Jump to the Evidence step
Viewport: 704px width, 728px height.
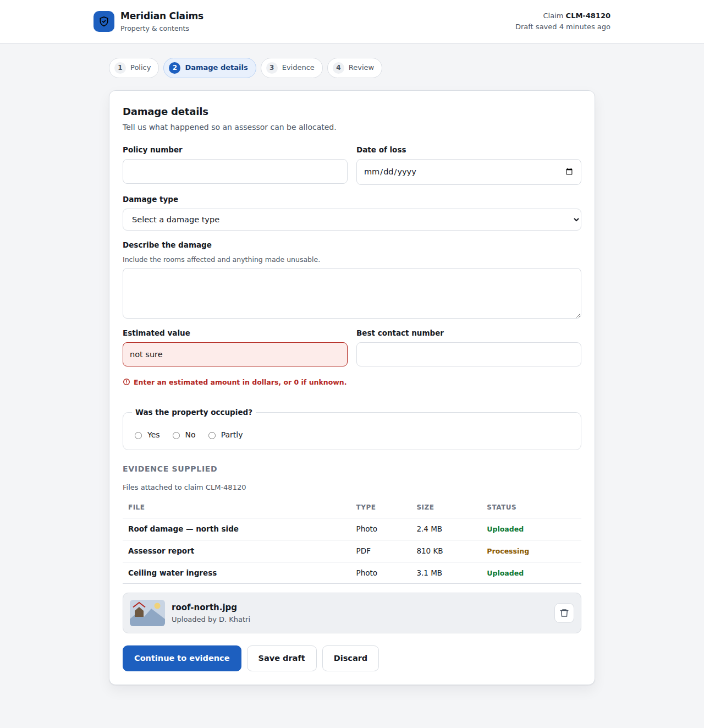coord(291,68)
